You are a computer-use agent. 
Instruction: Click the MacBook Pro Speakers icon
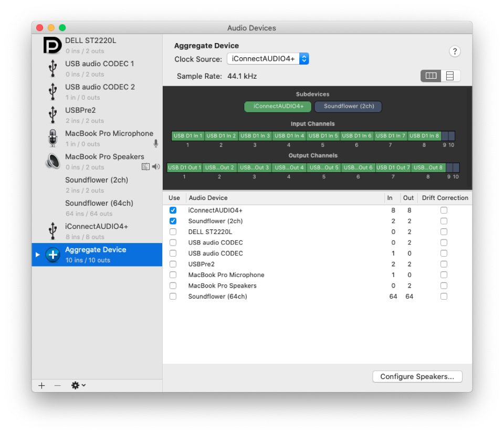tap(52, 161)
